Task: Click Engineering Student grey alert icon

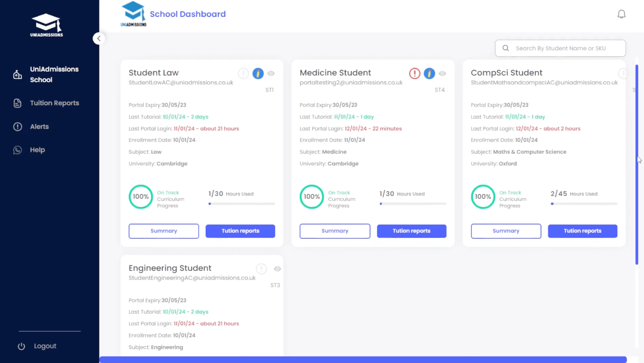Action: [261, 269]
